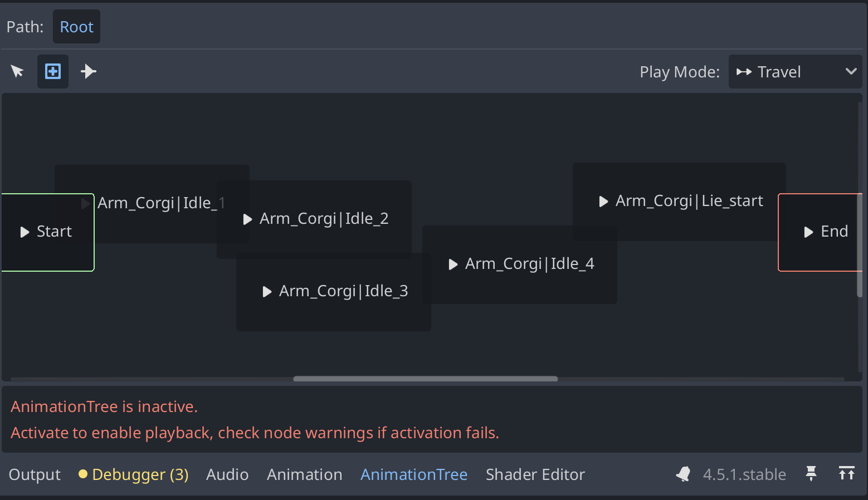The height and width of the screenshot is (500, 868).
Task: Expand the bottom panel with arrows icon
Action: tap(846, 474)
